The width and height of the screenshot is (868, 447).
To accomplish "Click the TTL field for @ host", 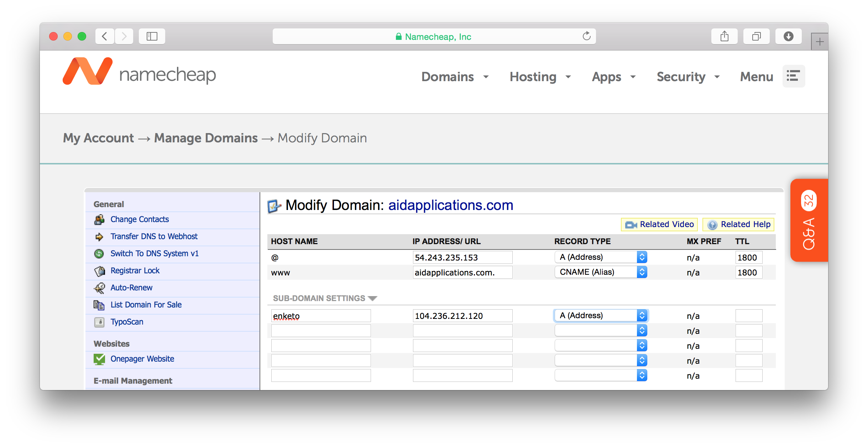I will (749, 257).
